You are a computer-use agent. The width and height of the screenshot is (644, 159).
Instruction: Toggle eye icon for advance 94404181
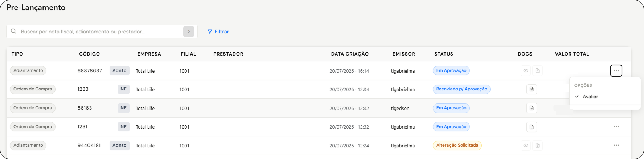[x=526, y=146]
